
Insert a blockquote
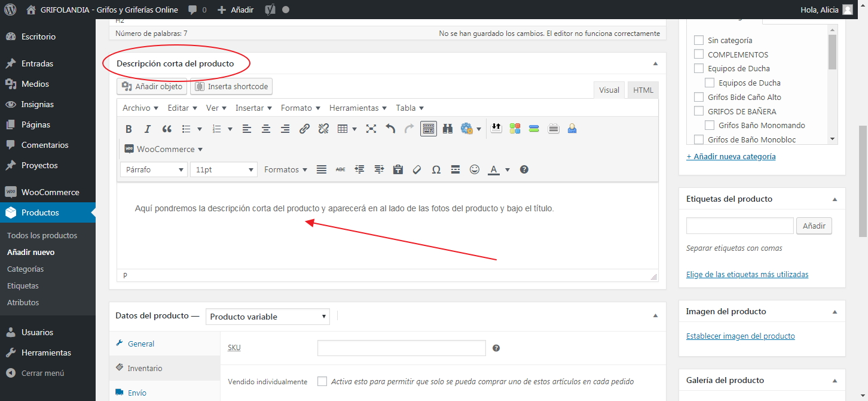point(167,129)
